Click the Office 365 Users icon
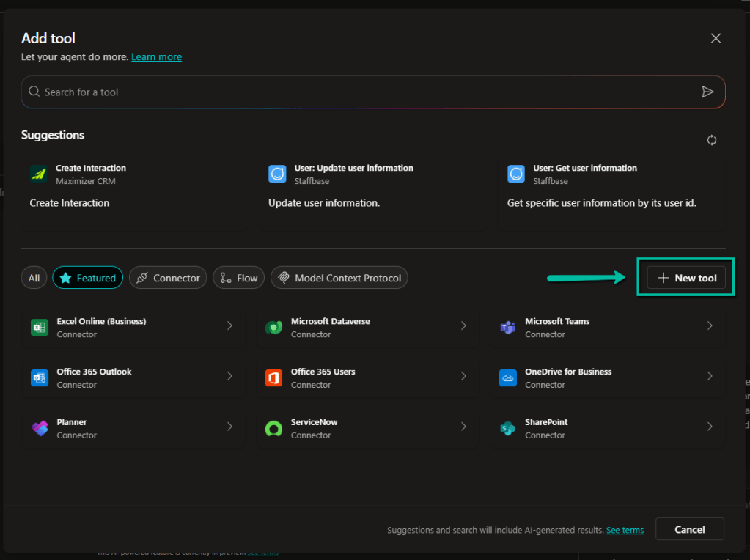Viewport: 750px width, 560px height. coord(273,378)
